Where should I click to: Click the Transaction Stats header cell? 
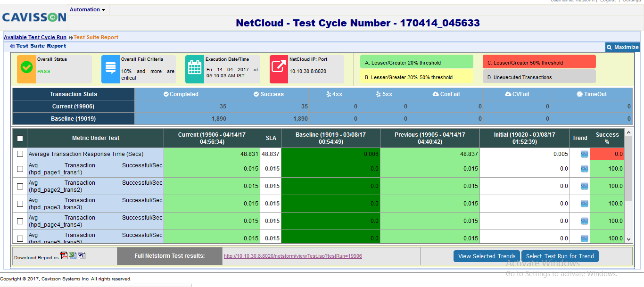[x=74, y=94]
